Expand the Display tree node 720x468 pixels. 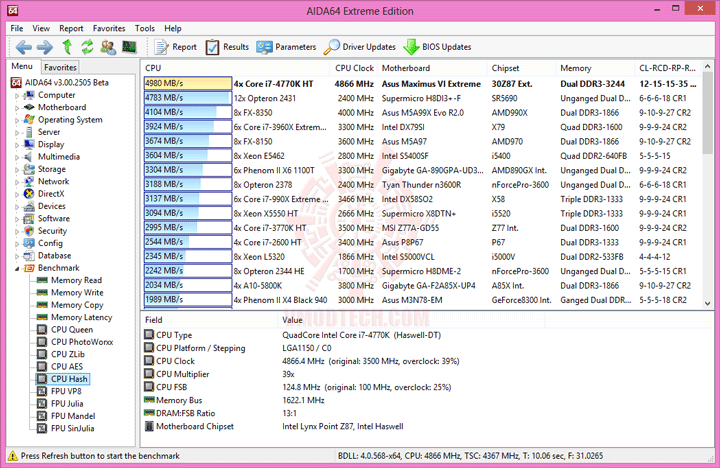coord(17,145)
